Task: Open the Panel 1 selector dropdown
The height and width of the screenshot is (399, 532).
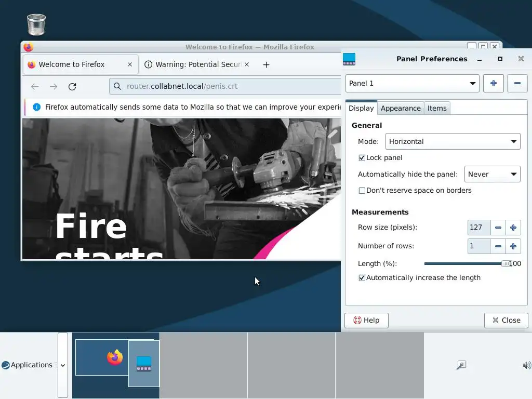Action: pyautogui.click(x=412, y=84)
